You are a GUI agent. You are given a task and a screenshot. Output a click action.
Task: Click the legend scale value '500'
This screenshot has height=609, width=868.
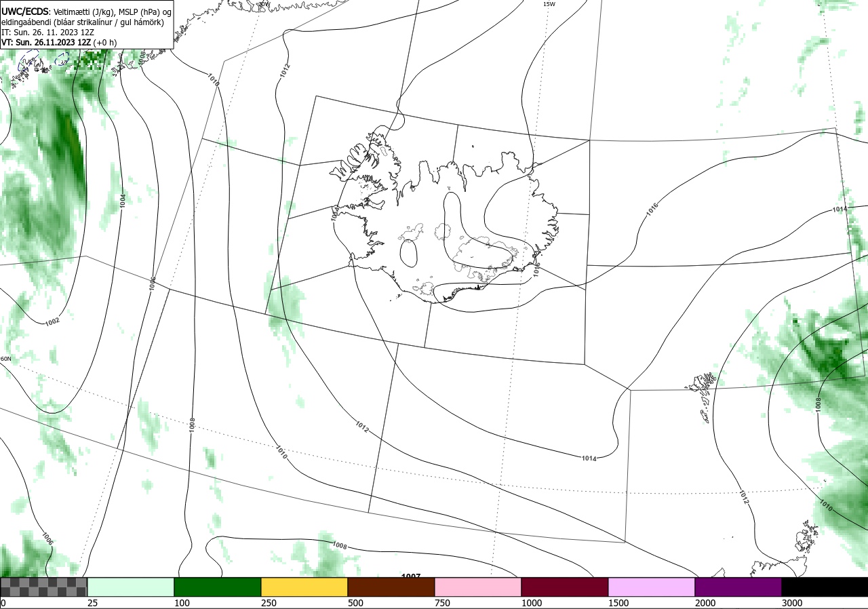(355, 603)
